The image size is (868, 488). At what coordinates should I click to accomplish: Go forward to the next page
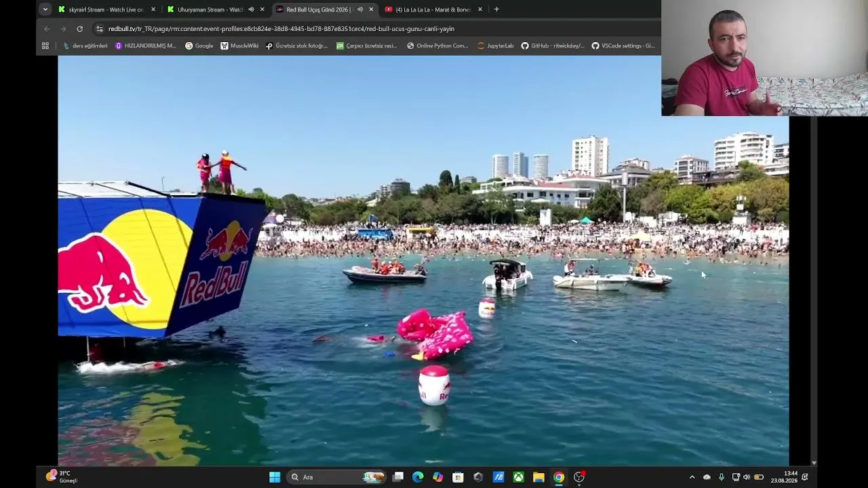(x=63, y=29)
